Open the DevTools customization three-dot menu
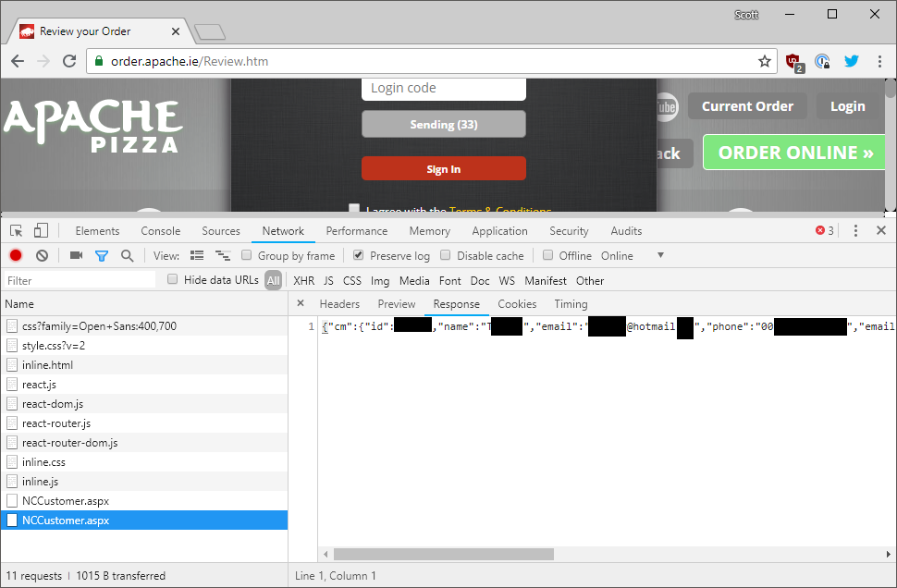Screen dimensions: 897x588 (855, 230)
